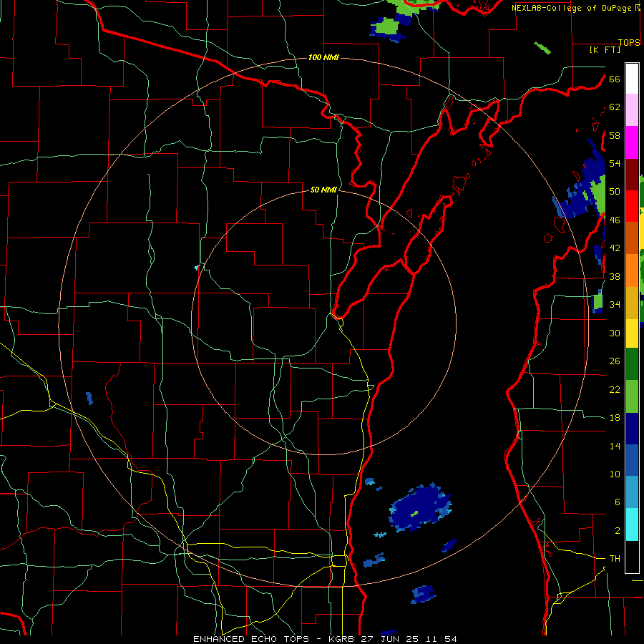Click the yellow 34 kft legend swatch

point(632,333)
